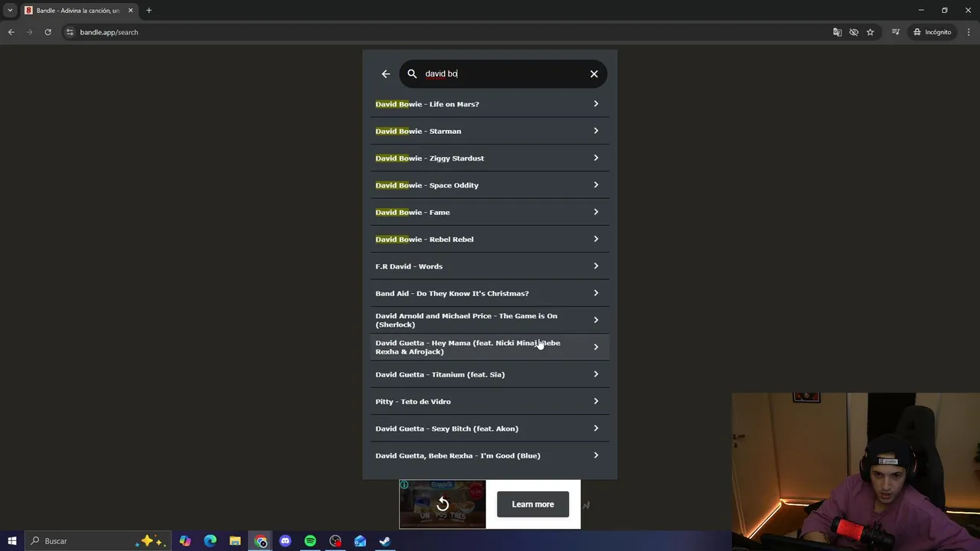Open chevron for Pitty - Teto de Vidro

(x=596, y=401)
